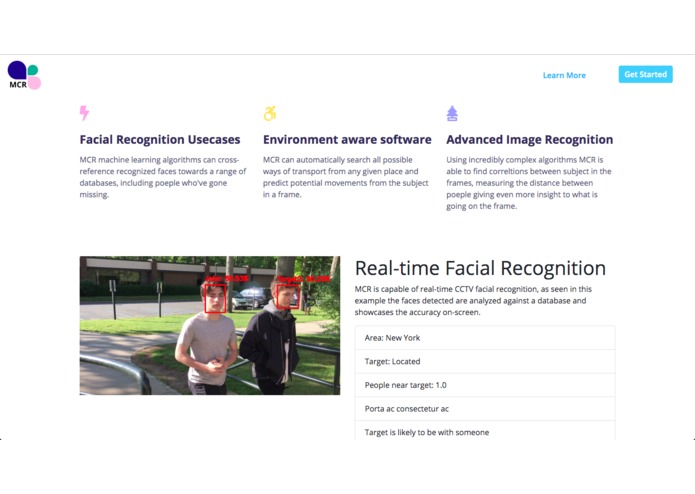Open the Learn More link
This screenshot has width=695, height=494.
(564, 75)
